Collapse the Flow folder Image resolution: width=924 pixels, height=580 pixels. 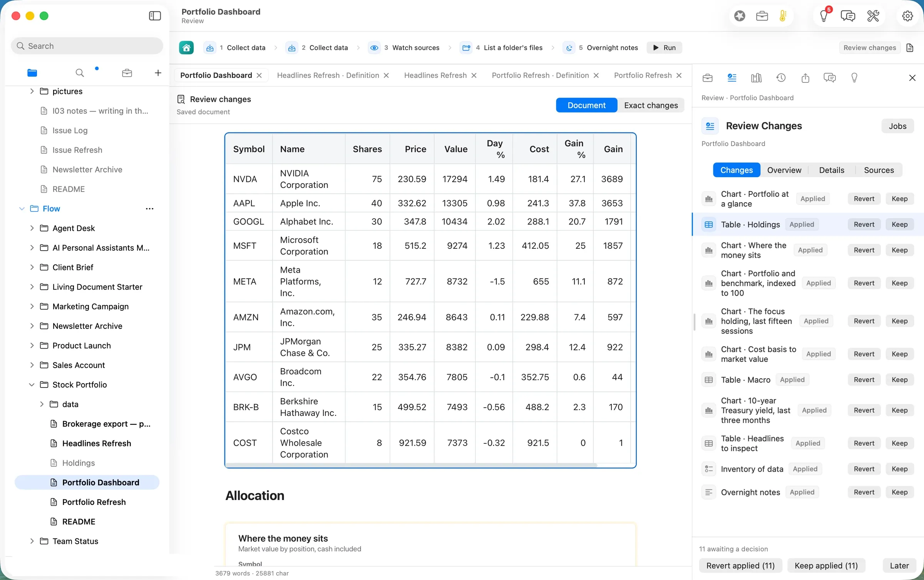[x=22, y=209]
